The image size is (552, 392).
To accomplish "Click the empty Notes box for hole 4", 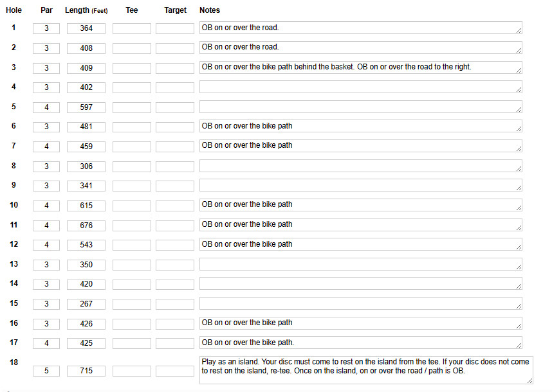I will (x=360, y=87).
